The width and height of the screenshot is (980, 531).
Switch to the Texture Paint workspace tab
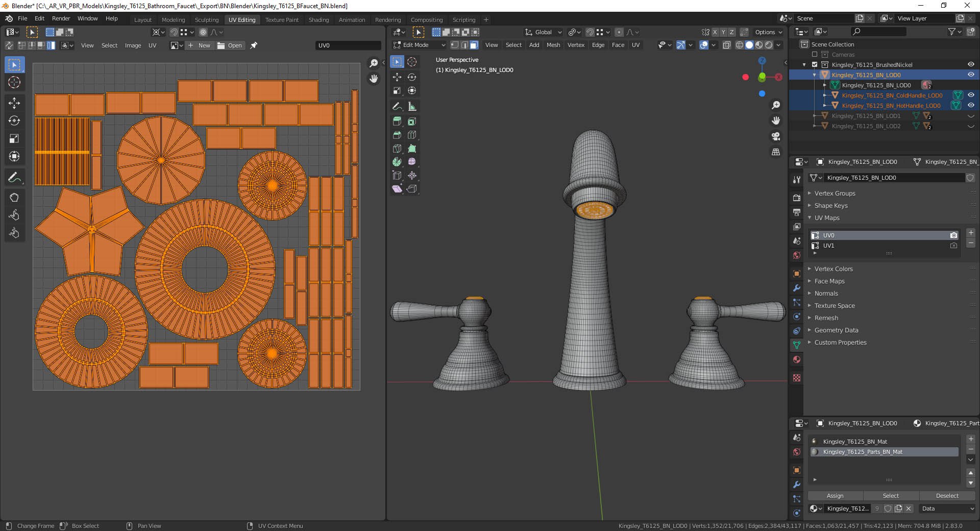tap(282, 20)
